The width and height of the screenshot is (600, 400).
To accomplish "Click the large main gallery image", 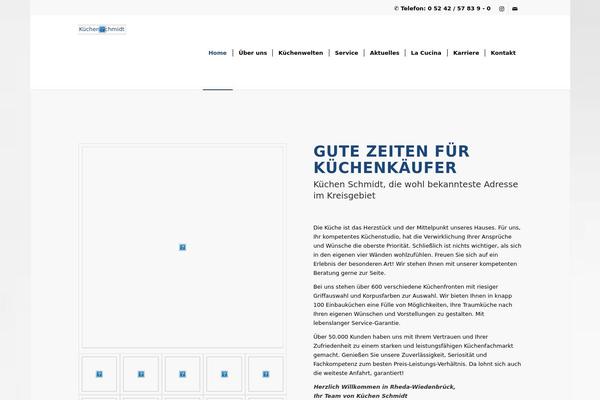I will [183, 247].
